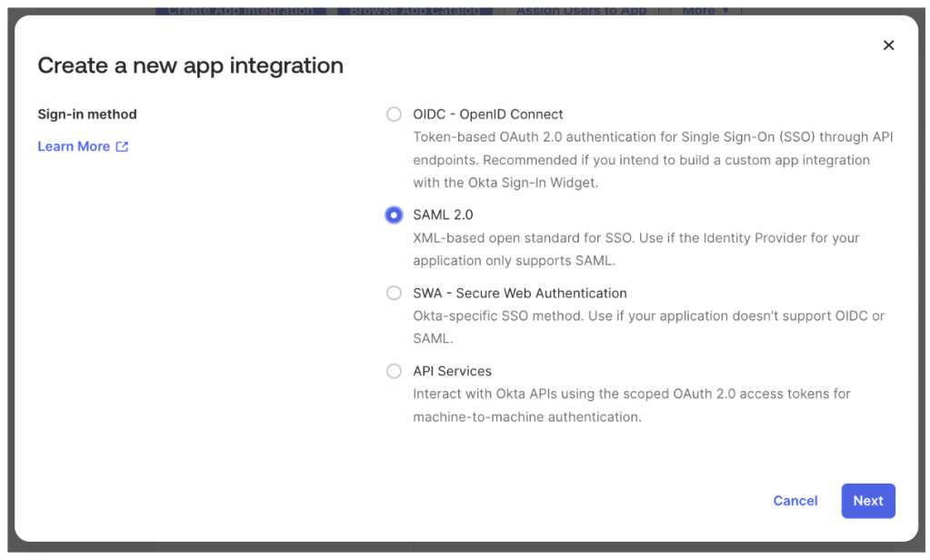This screenshot has height=560, width=930.
Task: Expand the More dropdown behind the dialog
Action: (705, 11)
